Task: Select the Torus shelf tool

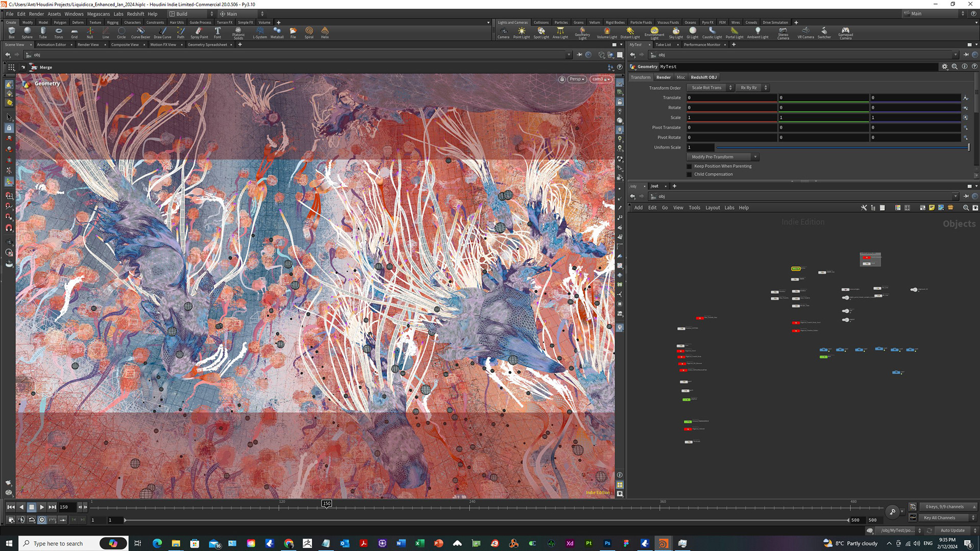Action: [59, 33]
